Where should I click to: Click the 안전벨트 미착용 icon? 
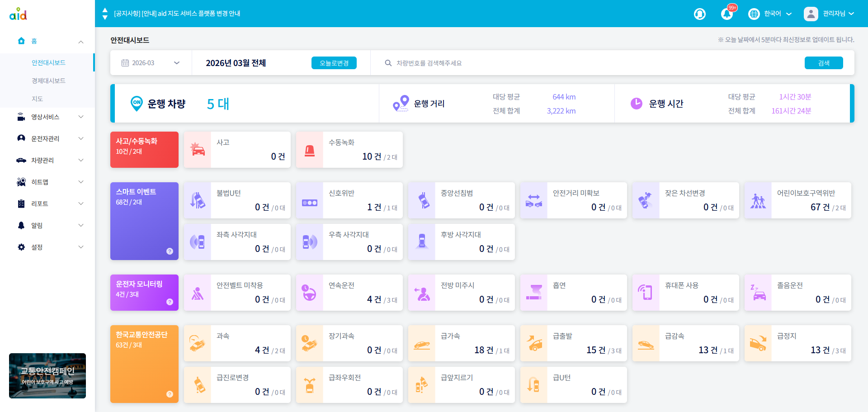[x=198, y=294]
